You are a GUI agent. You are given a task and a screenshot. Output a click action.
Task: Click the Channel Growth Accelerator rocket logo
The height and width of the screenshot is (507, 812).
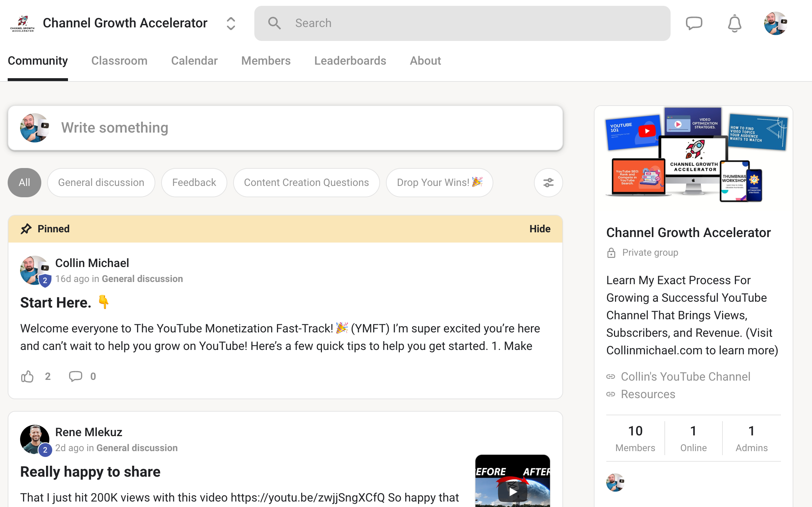22,23
